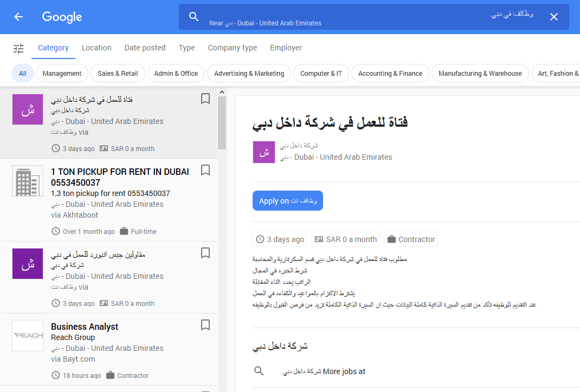580x392 pixels.
Task: Open the Reach Group logo thumbnail
Action: pyautogui.click(x=28, y=336)
